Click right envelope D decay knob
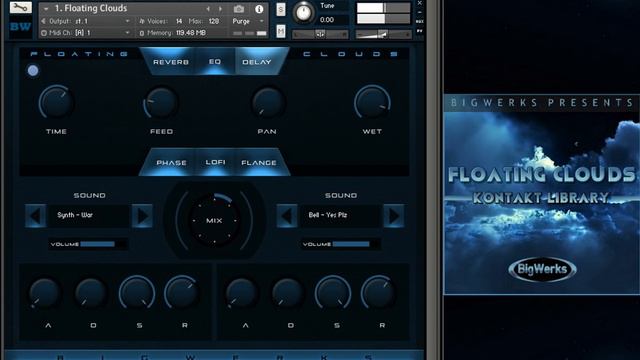The image size is (640, 360). [x=287, y=293]
